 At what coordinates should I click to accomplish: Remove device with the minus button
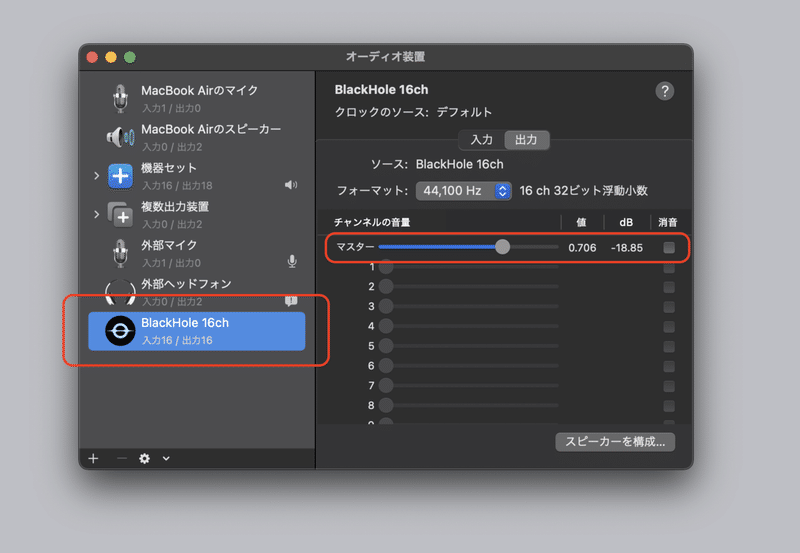pos(121,459)
